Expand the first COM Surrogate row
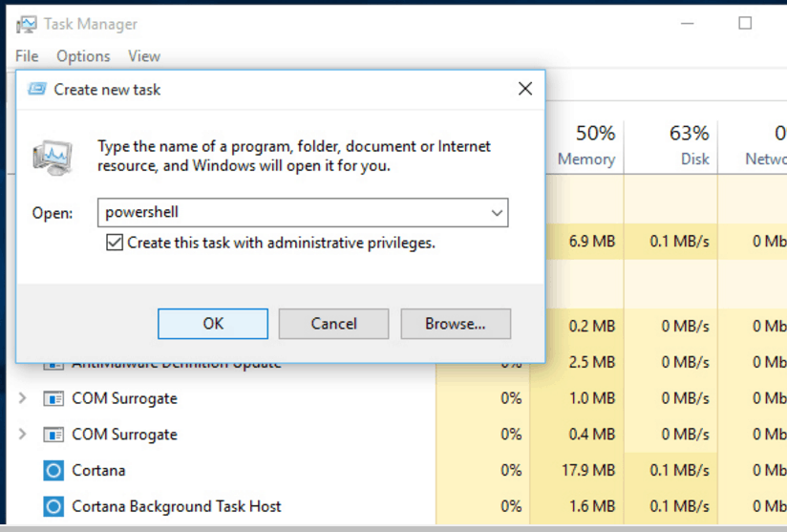This screenshot has height=532, width=787. coord(23,398)
